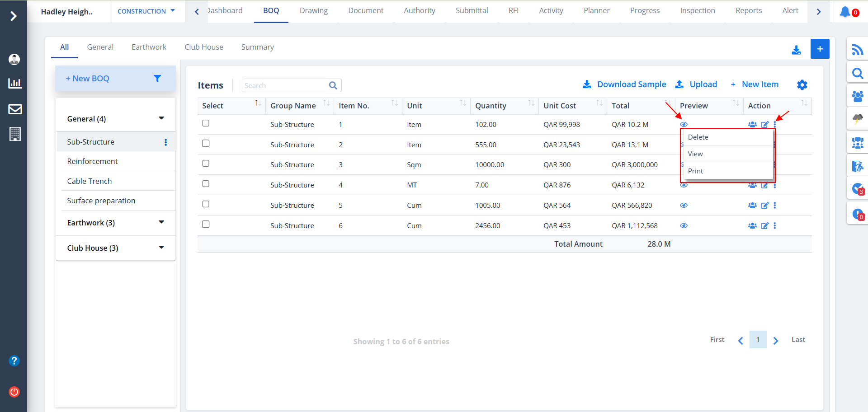
Task: Click the assign users icon for item 5
Action: (752, 206)
